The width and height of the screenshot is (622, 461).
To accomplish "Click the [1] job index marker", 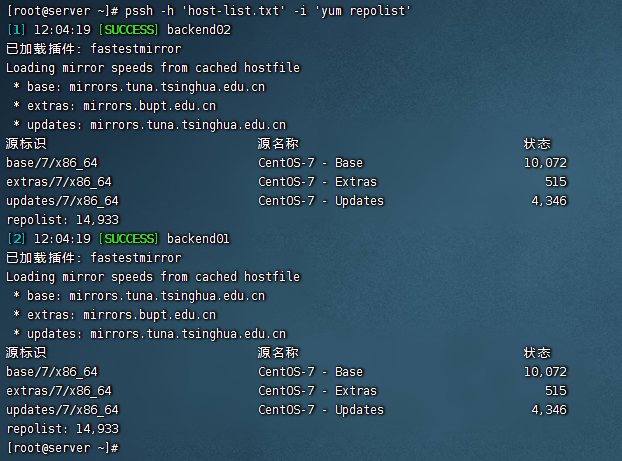I will point(16,30).
